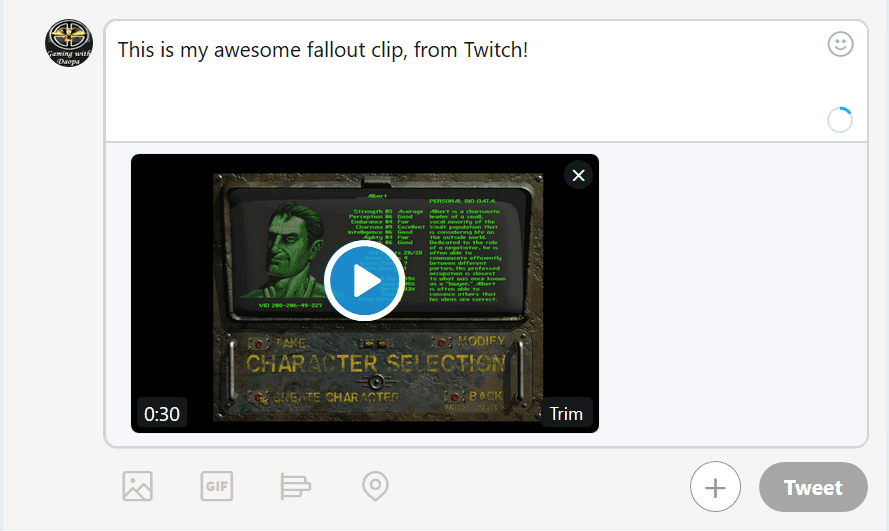Click the 0:30 video duration label
Screen dimensions: 889x531
click(x=162, y=414)
